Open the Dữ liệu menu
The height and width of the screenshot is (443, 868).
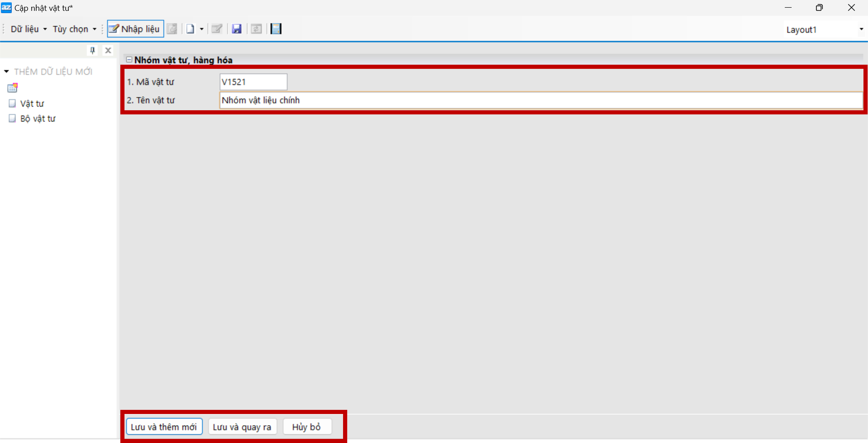pyautogui.click(x=28, y=29)
